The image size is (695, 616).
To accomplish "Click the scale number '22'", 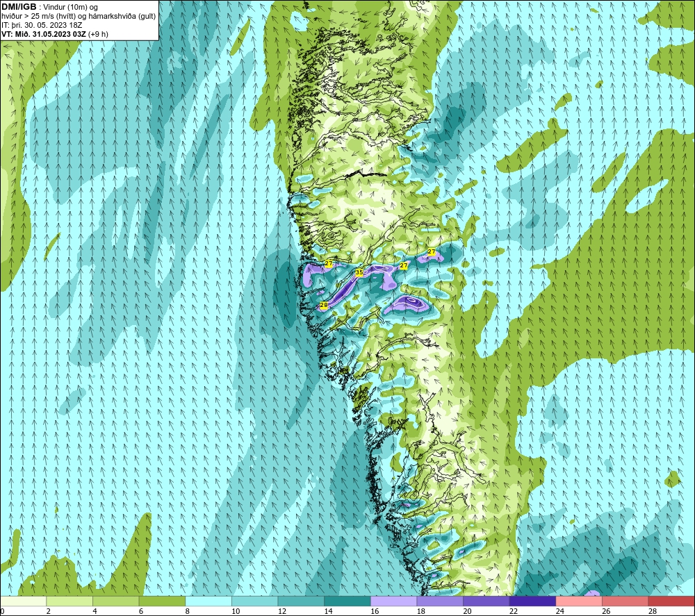I will (x=514, y=611).
